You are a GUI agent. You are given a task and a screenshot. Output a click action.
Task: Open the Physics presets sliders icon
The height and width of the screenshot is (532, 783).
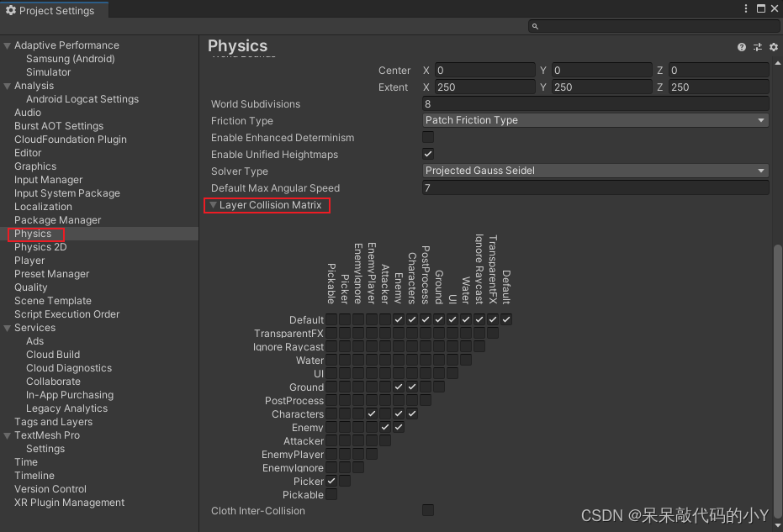[758, 47]
